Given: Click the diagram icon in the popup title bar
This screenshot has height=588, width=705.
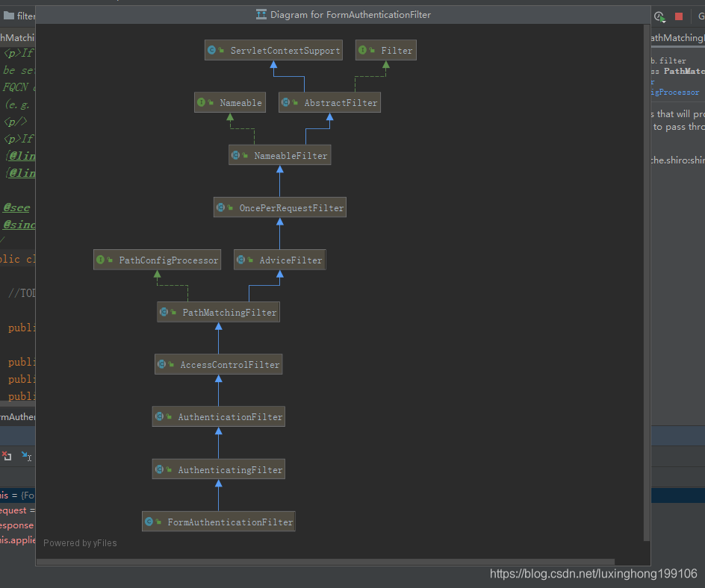Looking at the screenshot, I should [x=263, y=14].
